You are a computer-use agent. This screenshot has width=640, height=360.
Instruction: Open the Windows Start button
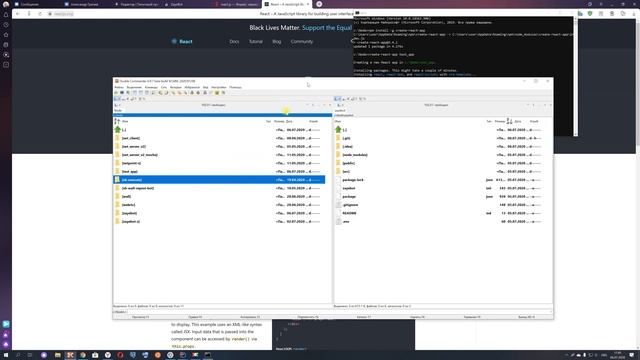(6, 355)
